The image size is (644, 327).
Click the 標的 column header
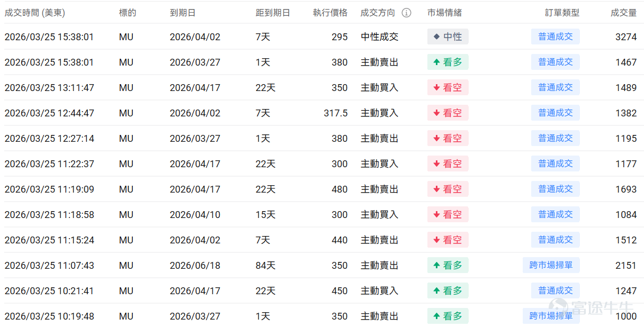[128, 13]
